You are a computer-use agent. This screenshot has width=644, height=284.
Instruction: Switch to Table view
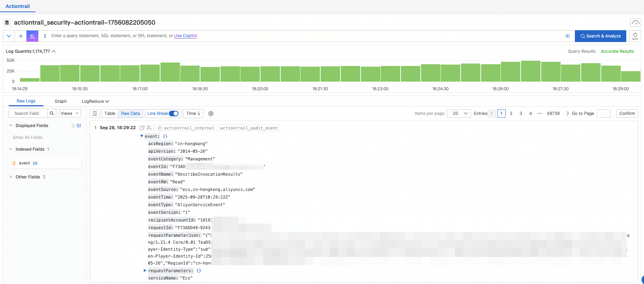110,114
